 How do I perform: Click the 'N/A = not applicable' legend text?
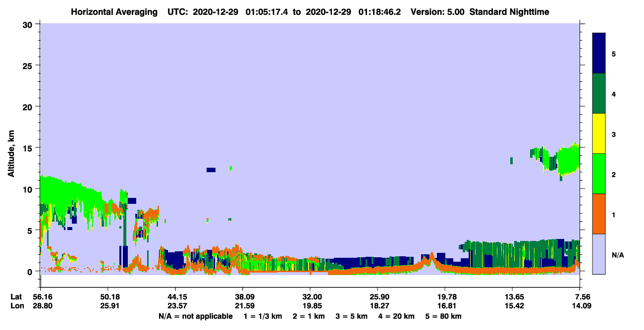195,316
